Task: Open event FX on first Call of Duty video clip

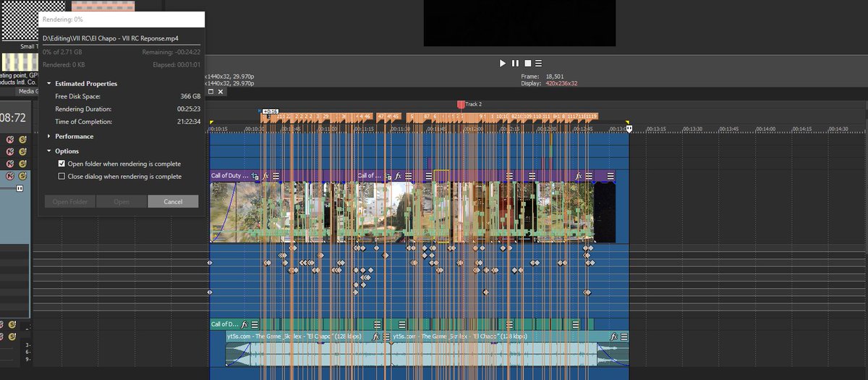Action: [x=265, y=175]
